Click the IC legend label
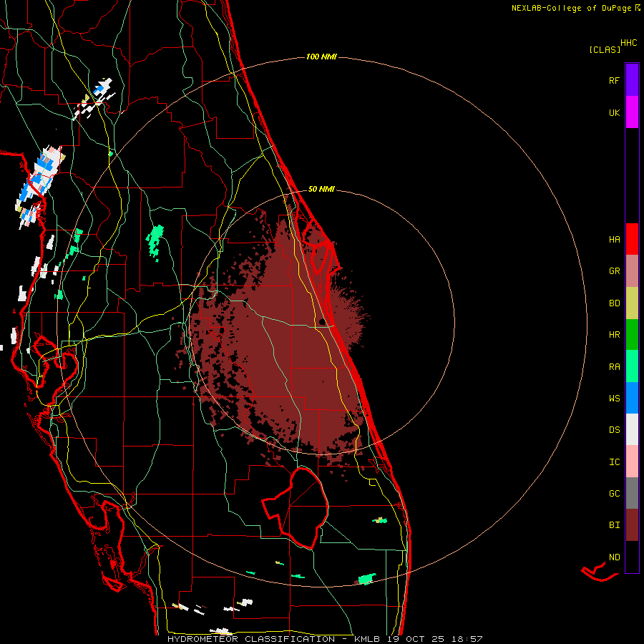The height and width of the screenshot is (644, 644). 614,462
